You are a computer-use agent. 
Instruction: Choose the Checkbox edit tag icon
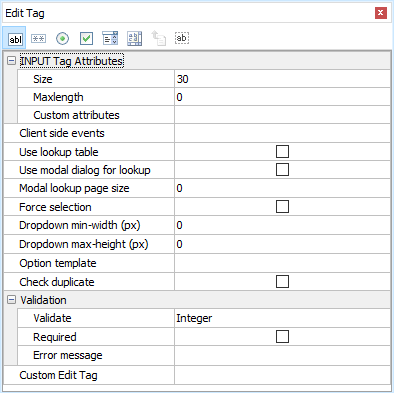86,39
